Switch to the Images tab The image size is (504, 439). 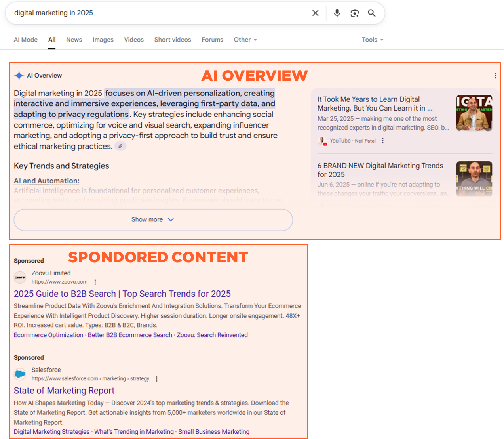tap(103, 40)
